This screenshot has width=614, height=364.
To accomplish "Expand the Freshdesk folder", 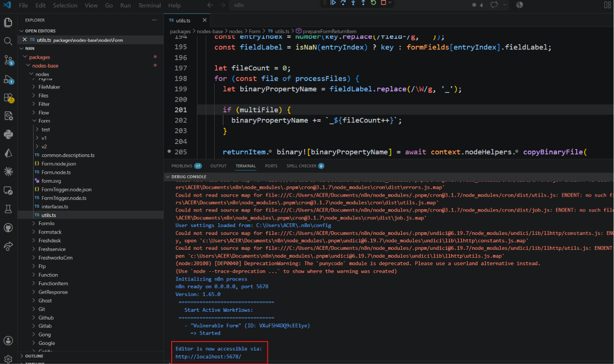I will (x=49, y=241).
